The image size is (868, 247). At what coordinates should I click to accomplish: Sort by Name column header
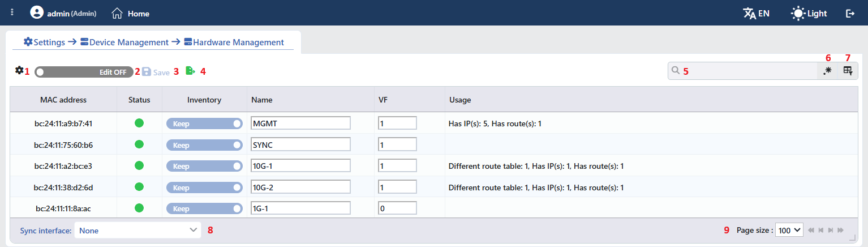(310, 100)
